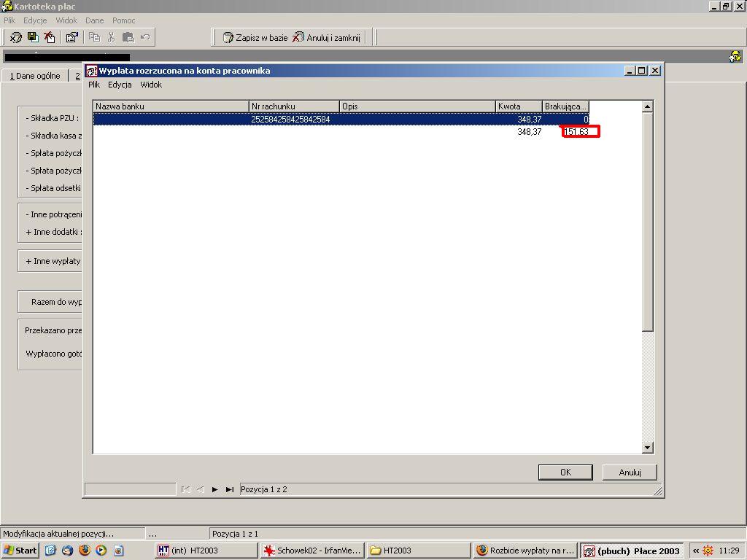This screenshot has width=747, height=560.
Task: Click the properties icon in main toolbar
Action: 71,36
